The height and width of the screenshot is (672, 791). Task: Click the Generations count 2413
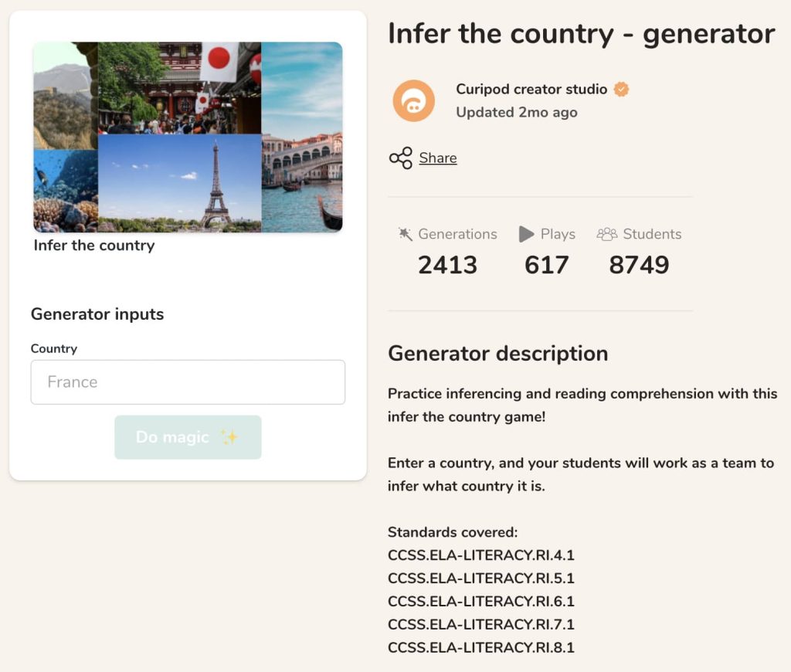click(x=447, y=265)
